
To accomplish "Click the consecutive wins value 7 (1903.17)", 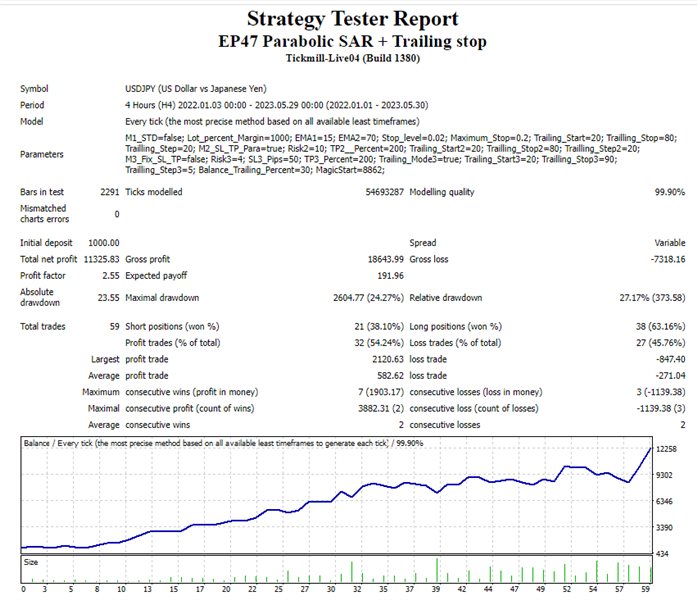I will (x=381, y=392).
